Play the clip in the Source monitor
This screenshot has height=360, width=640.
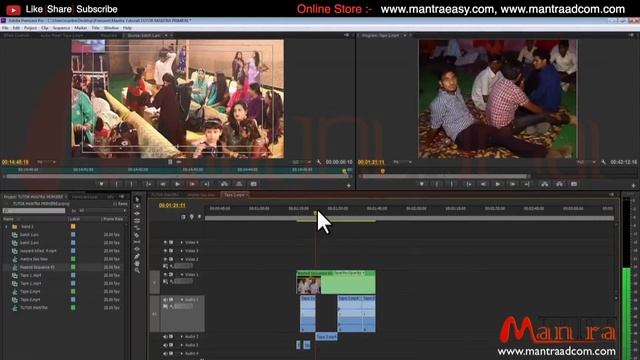(x=177, y=184)
